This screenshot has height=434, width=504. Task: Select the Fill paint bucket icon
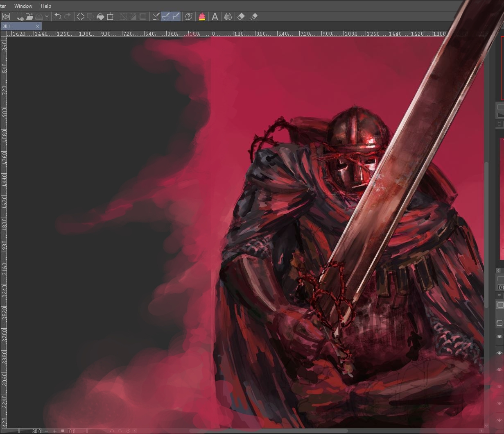tap(100, 16)
